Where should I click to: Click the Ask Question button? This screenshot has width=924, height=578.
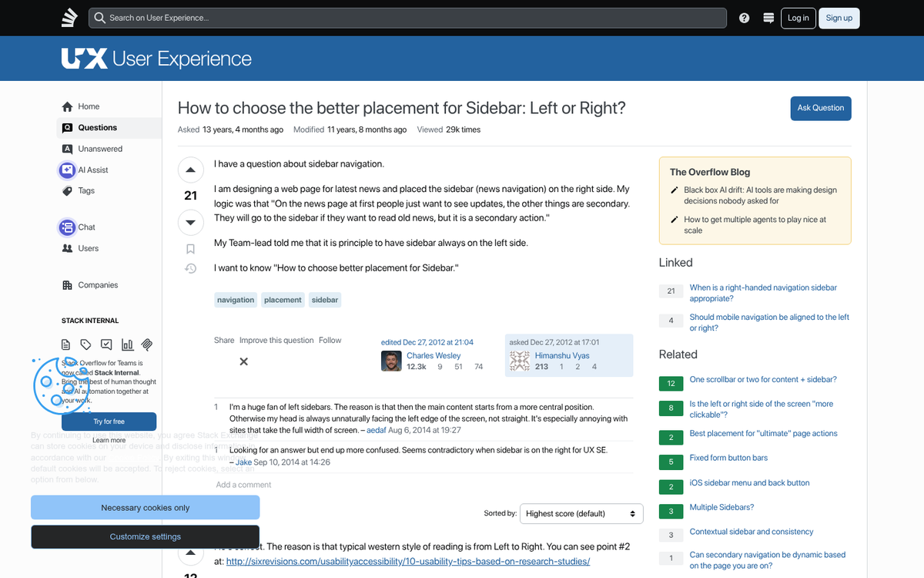point(820,108)
